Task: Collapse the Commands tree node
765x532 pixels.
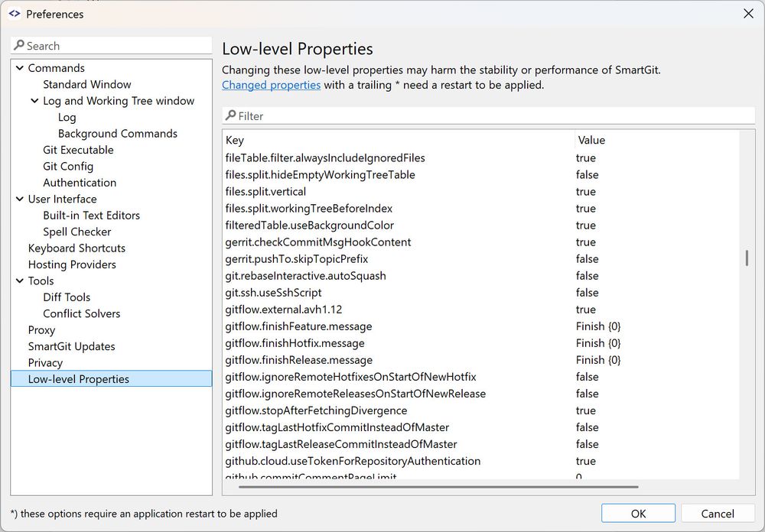Action: [20, 68]
